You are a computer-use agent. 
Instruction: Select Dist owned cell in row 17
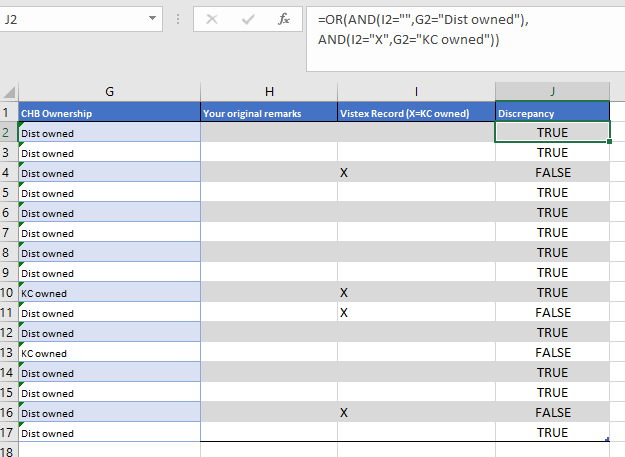click(x=110, y=432)
